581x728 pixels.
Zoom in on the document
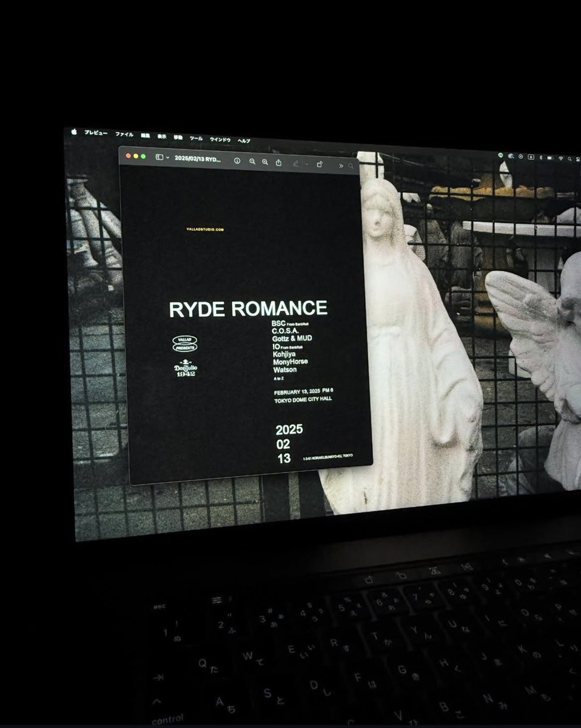tap(265, 162)
